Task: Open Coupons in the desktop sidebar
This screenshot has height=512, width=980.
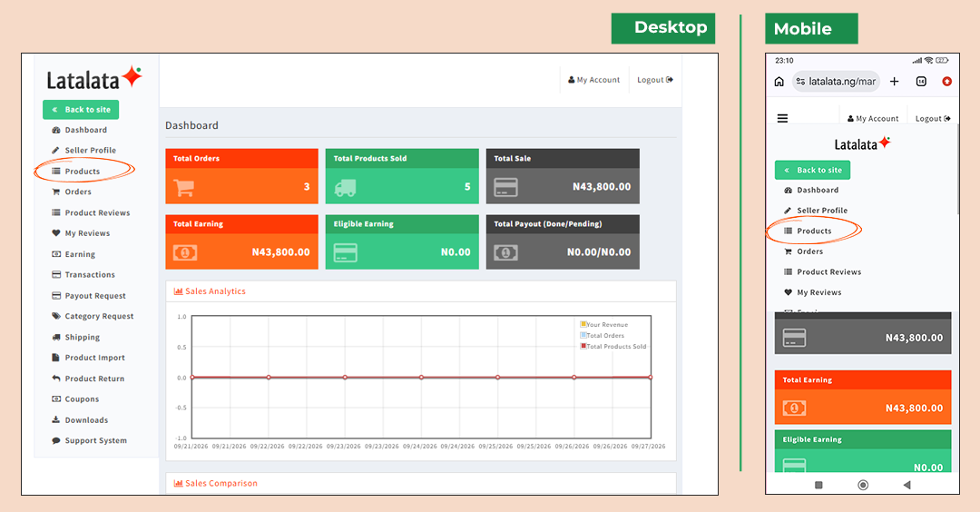Action: coord(75,399)
